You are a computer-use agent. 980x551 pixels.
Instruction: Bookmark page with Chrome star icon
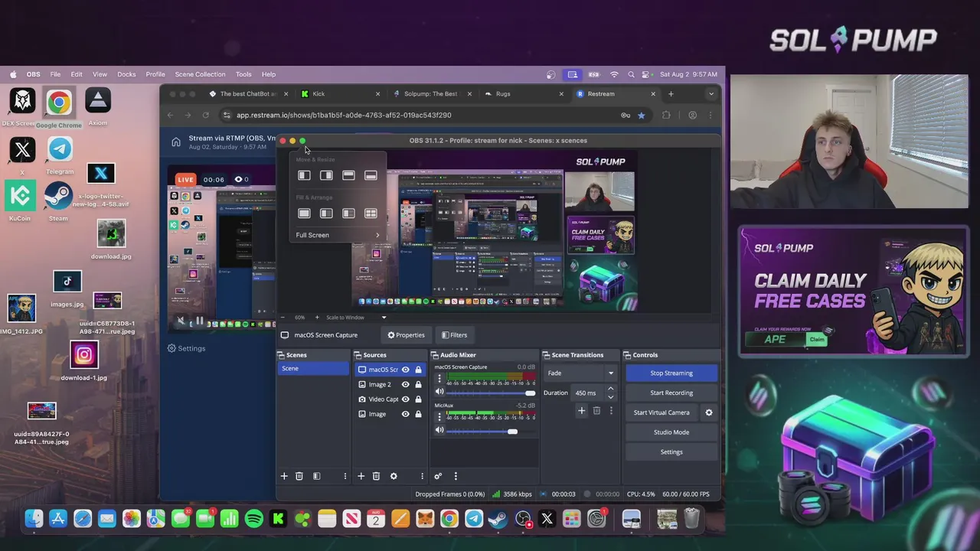[641, 115]
